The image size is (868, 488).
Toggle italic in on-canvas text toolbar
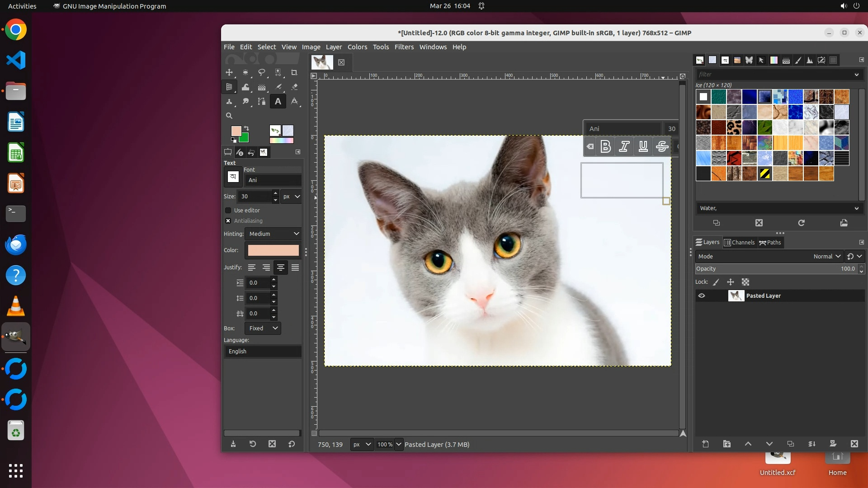coord(624,146)
